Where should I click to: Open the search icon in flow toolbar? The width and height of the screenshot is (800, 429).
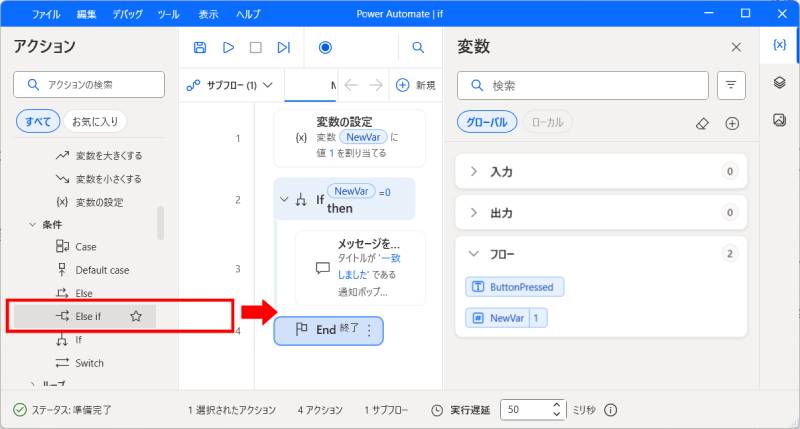[418, 47]
